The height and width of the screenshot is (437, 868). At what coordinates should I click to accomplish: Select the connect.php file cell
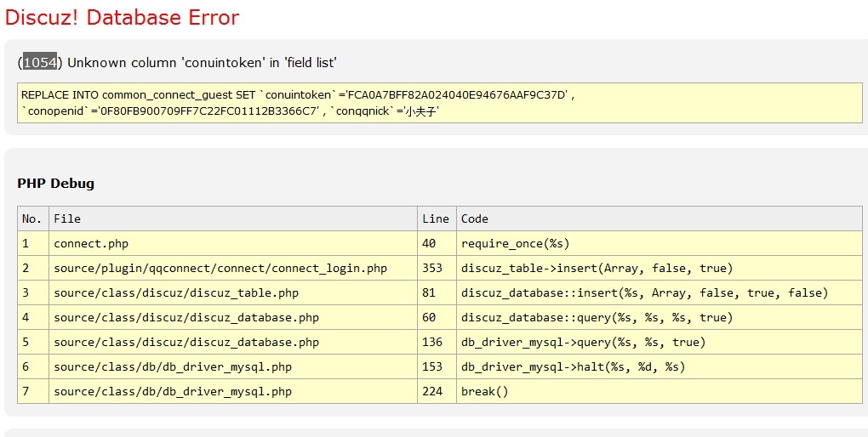(91, 243)
